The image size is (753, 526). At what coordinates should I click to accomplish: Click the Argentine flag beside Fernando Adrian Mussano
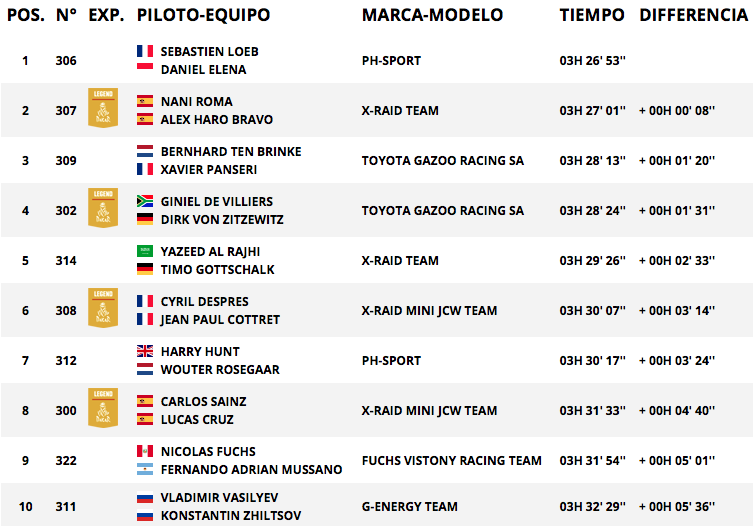click(x=145, y=469)
